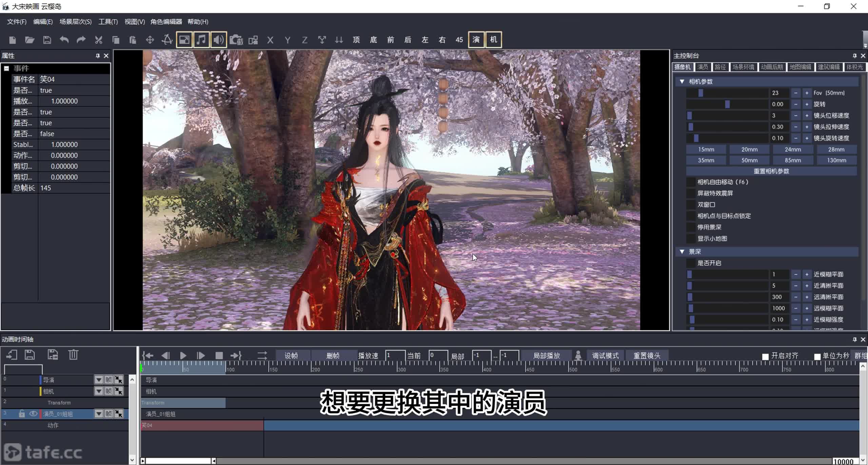Click the Fov slider track
The width and height of the screenshot is (868, 465).
tap(727, 93)
